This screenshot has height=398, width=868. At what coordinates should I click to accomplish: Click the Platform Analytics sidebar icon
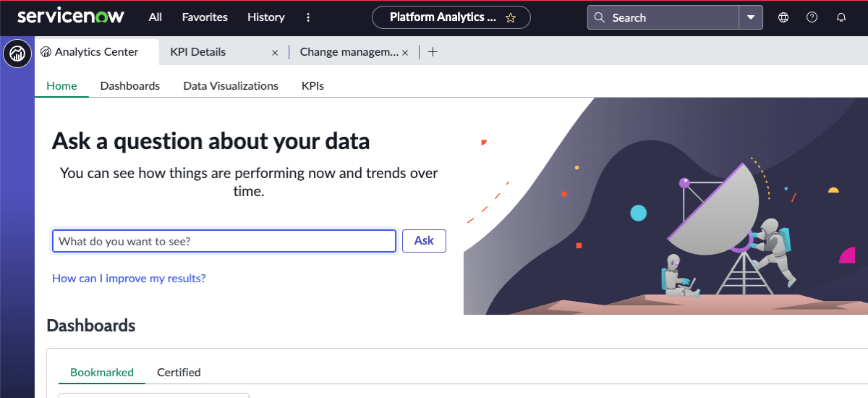17,54
